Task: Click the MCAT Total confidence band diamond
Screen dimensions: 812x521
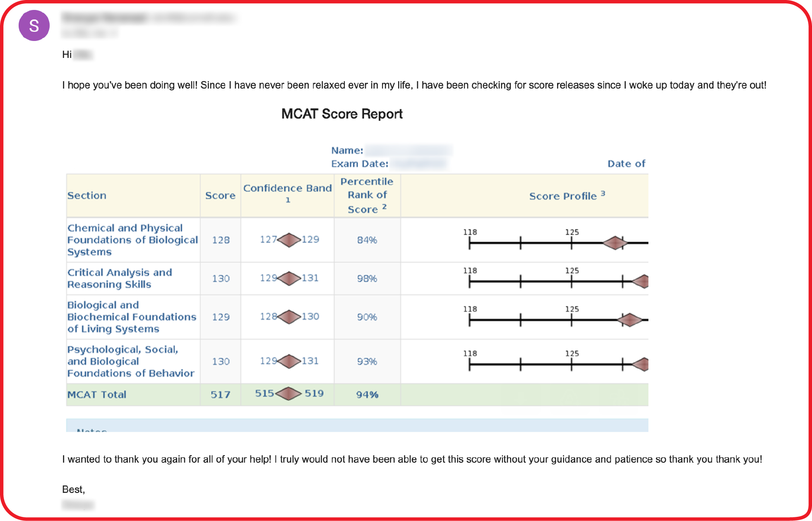Action: pos(288,394)
